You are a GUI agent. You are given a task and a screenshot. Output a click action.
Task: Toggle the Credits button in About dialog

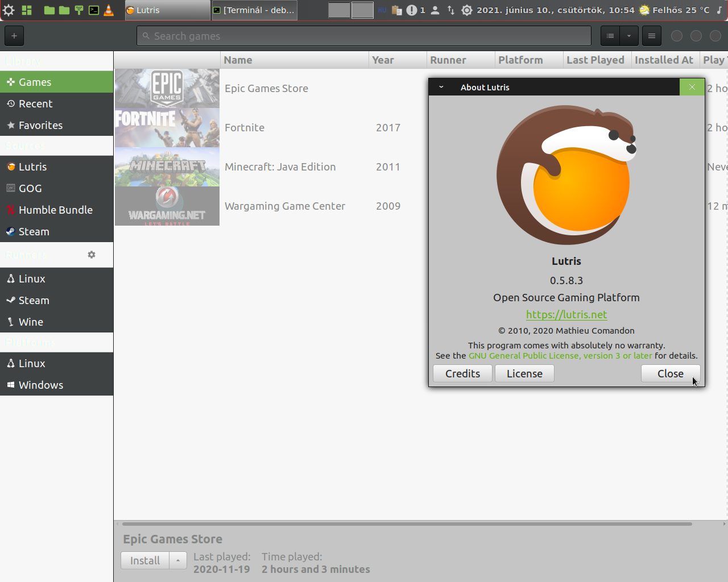[462, 373]
